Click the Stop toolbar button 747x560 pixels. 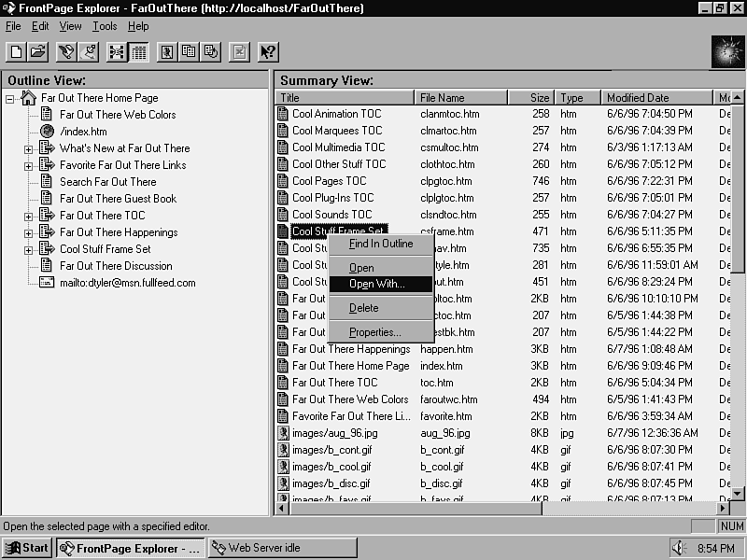240,52
